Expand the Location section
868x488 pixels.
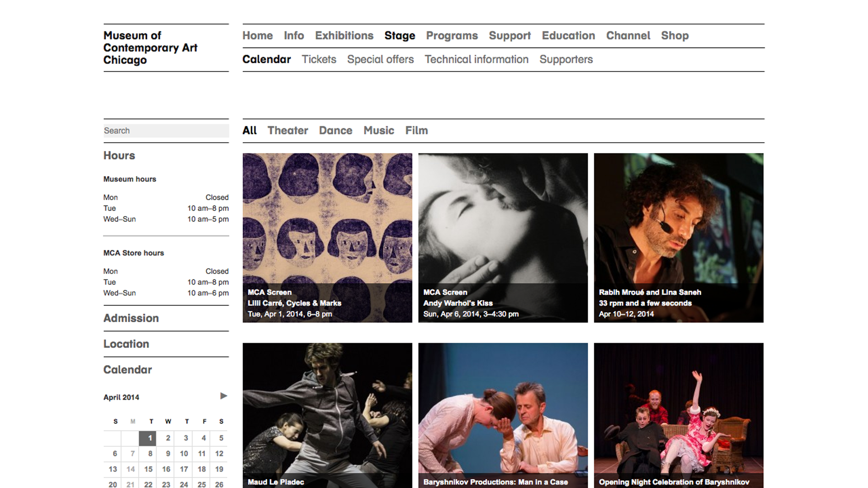[126, 344]
